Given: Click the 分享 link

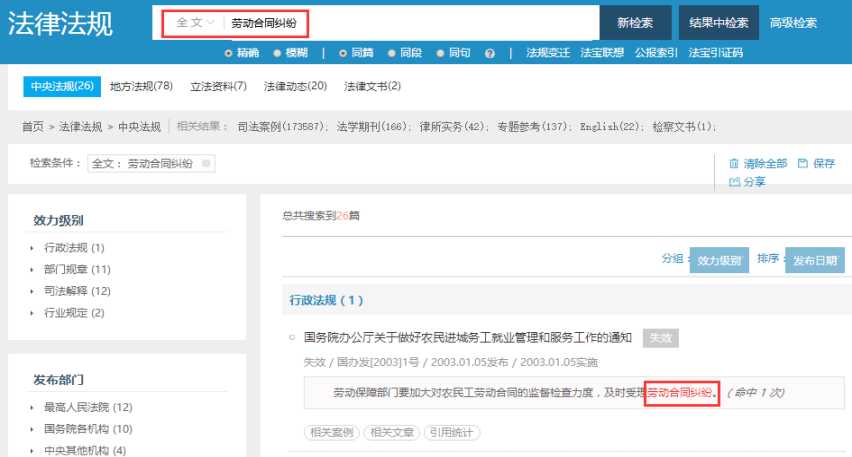Looking at the screenshot, I should tap(755, 181).
